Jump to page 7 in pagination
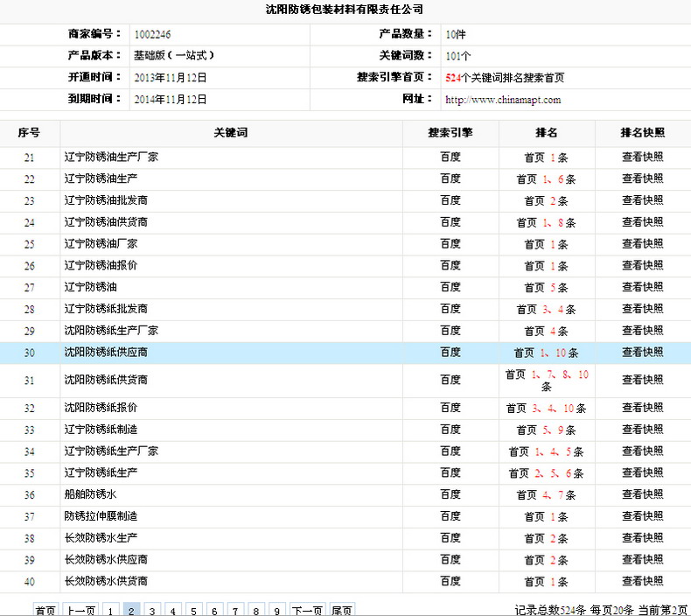Screen dimensions: 691x616 coord(235,610)
